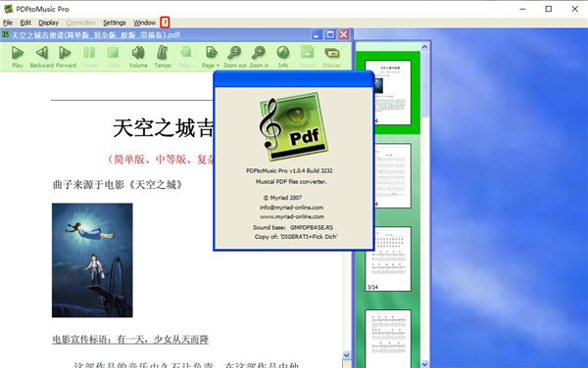
Task: Click the line 曲子来源于电影《天空之城》
Action: click(x=118, y=185)
